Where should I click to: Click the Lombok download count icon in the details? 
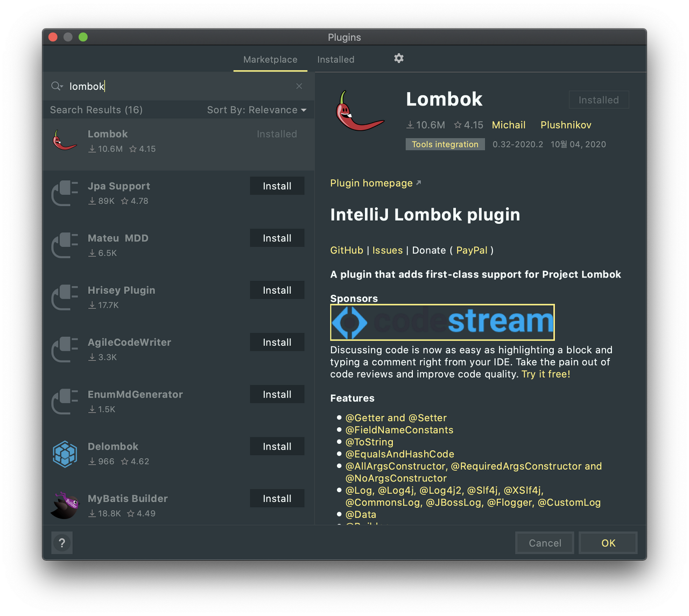(x=410, y=125)
